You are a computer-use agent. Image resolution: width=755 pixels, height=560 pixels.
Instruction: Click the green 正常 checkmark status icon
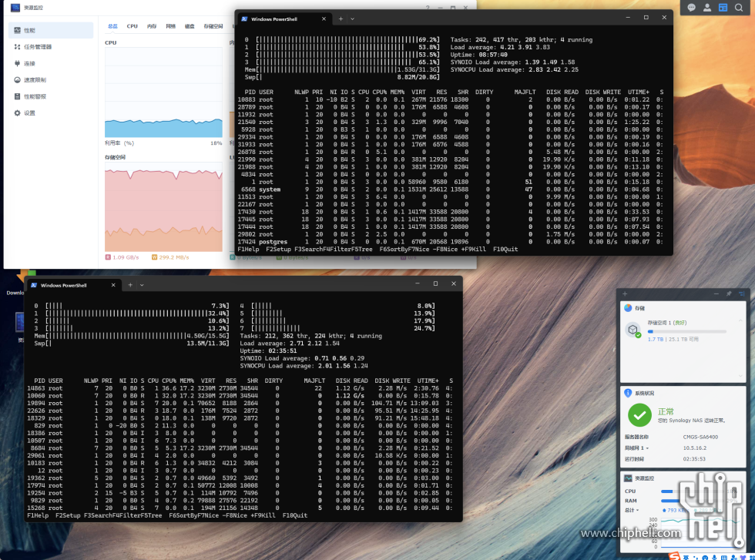[640, 415]
